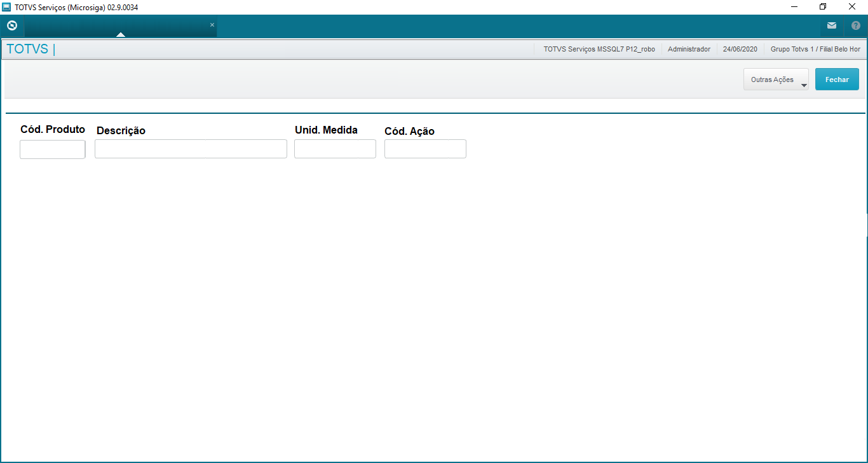The width and height of the screenshot is (868, 463).
Task: Click the Descrição label
Action: (x=121, y=130)
